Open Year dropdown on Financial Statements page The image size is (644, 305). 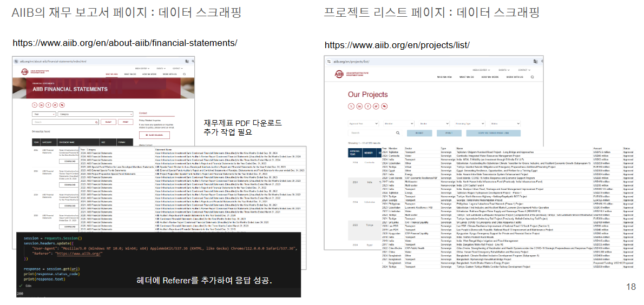(x=44, y=114)
